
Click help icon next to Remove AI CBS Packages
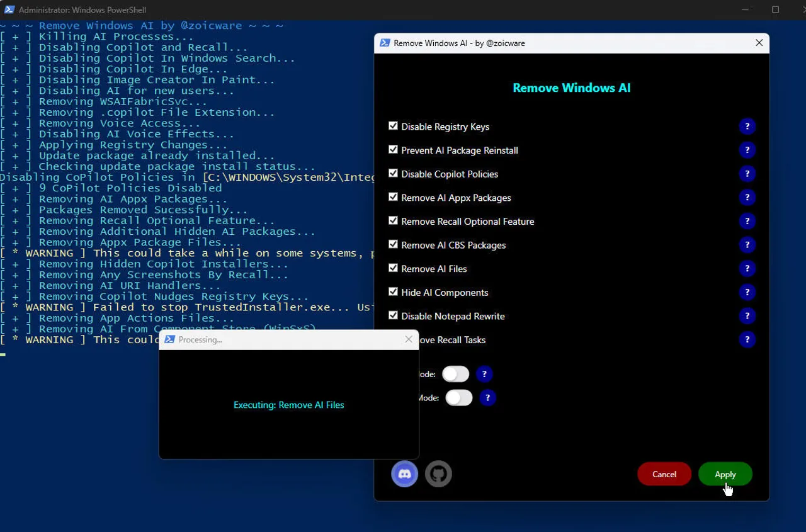[x=747, y=244]
